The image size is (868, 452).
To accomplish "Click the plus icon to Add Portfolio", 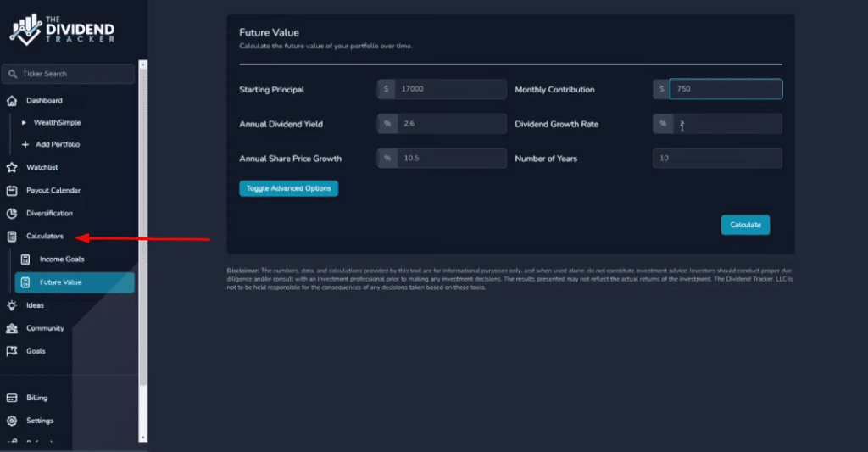I will 25,145.
